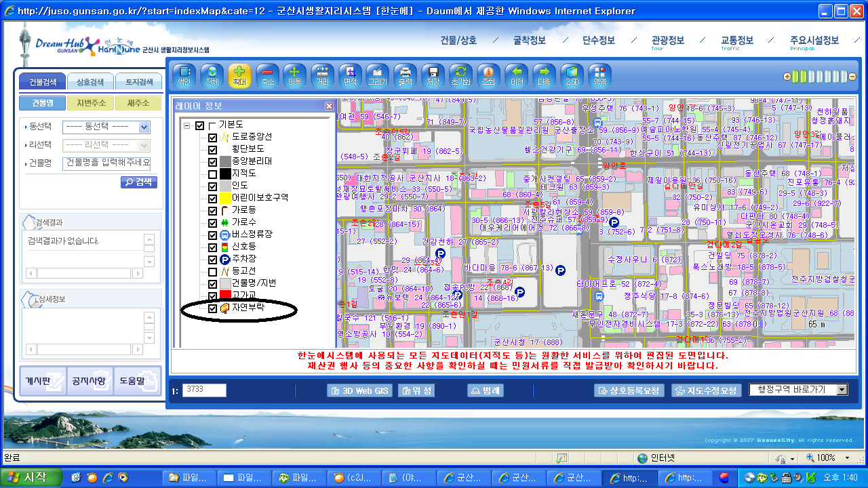868x488 pixels.
Task: Open the 관광정보 menu
Action: (x=667, y=41)
